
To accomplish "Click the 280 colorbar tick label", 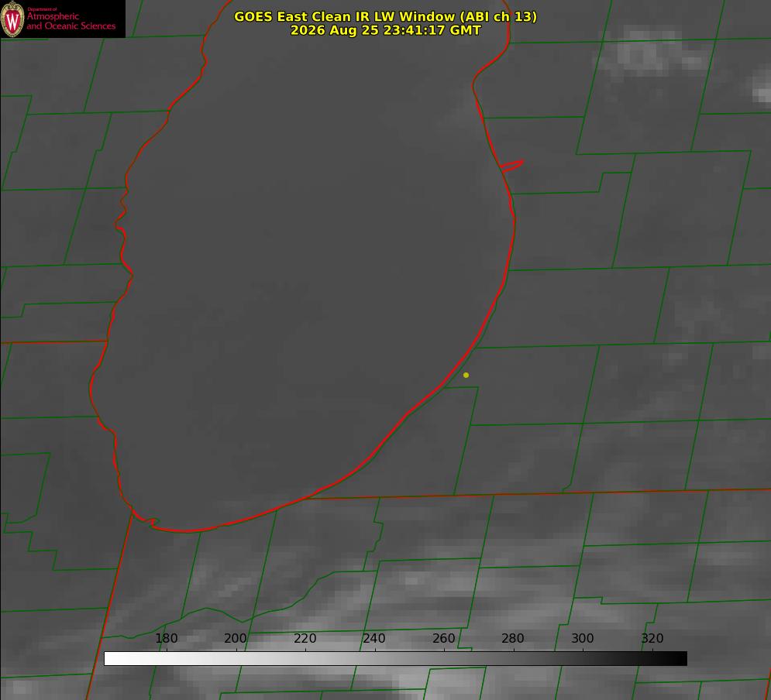I will point(513,638).
